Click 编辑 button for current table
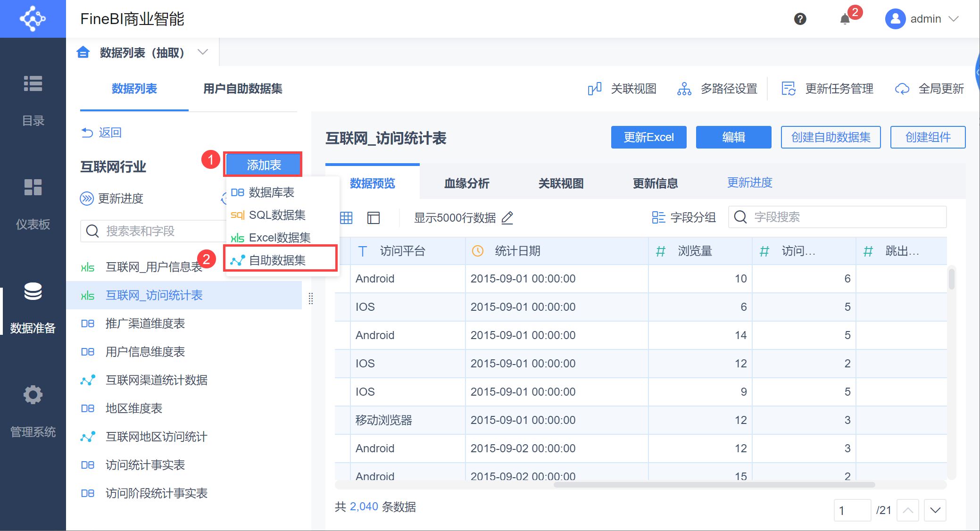Viewport: 980px width, 531px height. [733, 137]
